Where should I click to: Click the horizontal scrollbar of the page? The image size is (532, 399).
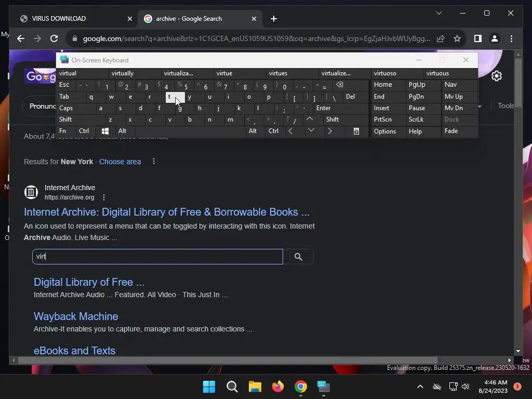(228, 361)
